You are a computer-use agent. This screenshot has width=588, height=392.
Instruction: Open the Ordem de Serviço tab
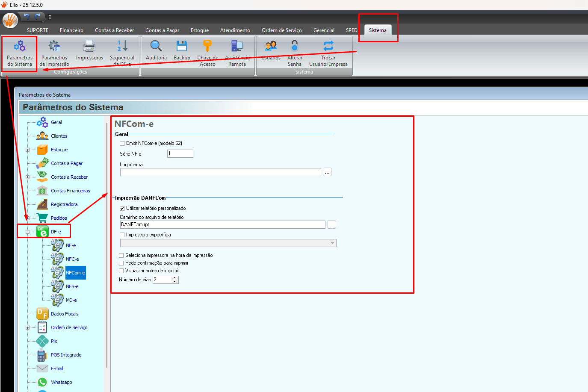click(281, 30)
